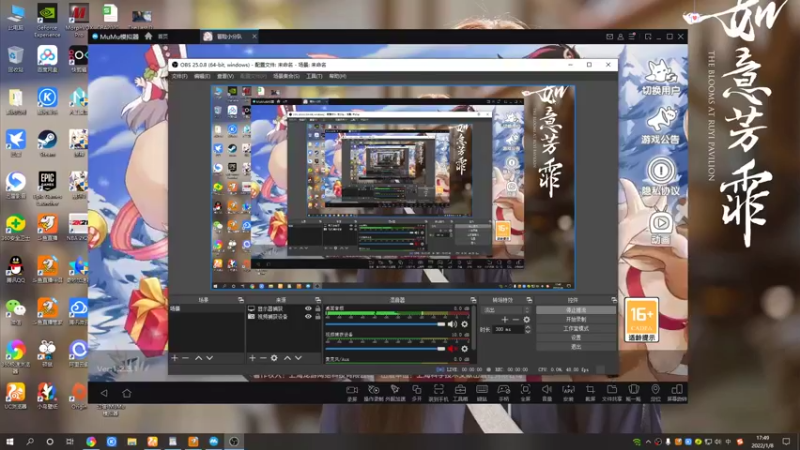800x450 pixels.
Task: Open the MuMu operation recording tool
Action: pos(373,392)
